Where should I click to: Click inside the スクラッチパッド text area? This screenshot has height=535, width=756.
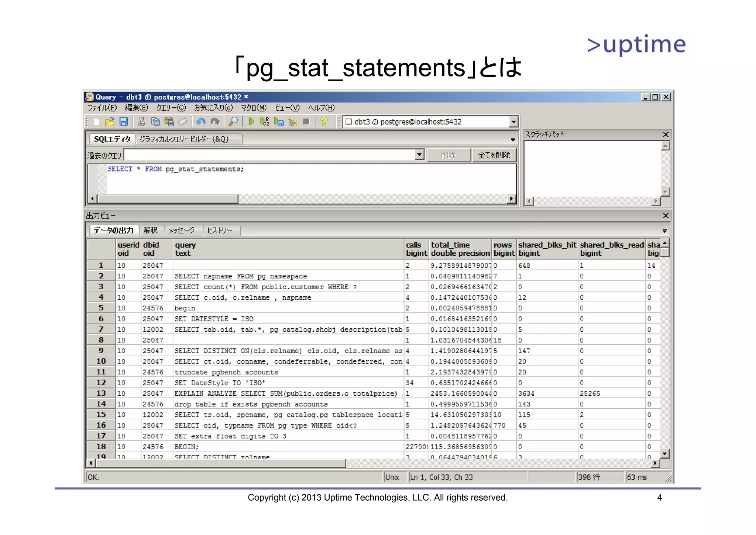(592, 169)
